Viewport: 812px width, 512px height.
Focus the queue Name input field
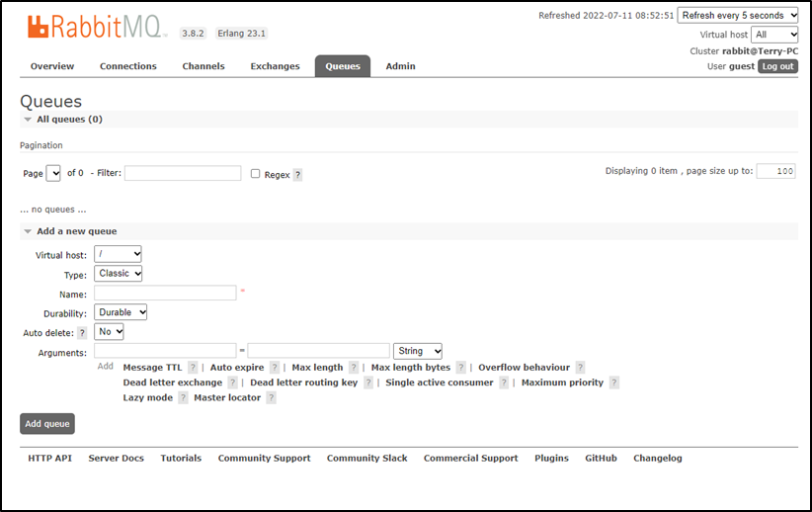(165, 293)
